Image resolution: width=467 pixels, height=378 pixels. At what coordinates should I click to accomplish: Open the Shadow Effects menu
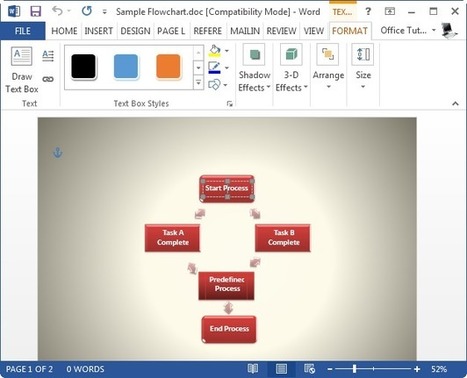(254, 69)
